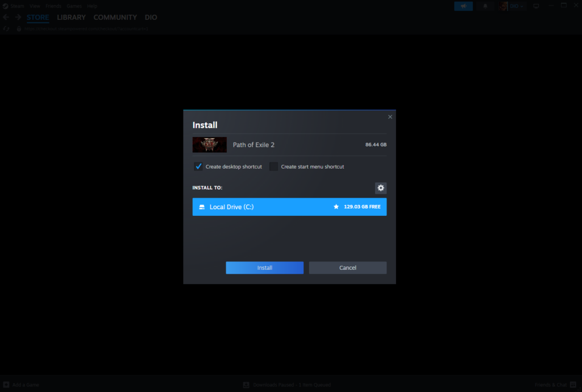
Task: Switch to the LIBRARY tab
Action: click(x=71, y=17)
